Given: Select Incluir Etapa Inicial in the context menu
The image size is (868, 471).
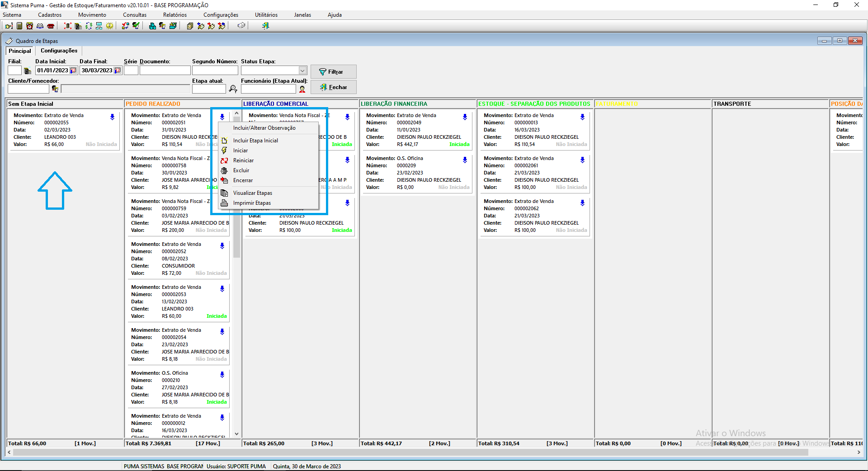Looking at the screenshot, I should 255,141.
